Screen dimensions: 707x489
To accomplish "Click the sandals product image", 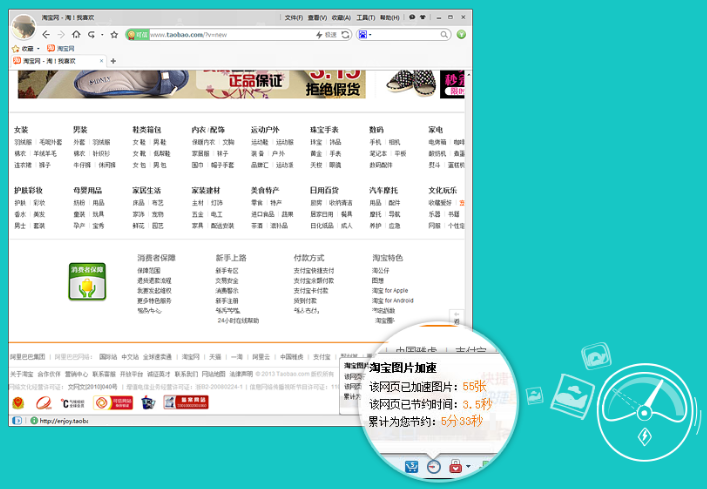I will click(412, 83).
